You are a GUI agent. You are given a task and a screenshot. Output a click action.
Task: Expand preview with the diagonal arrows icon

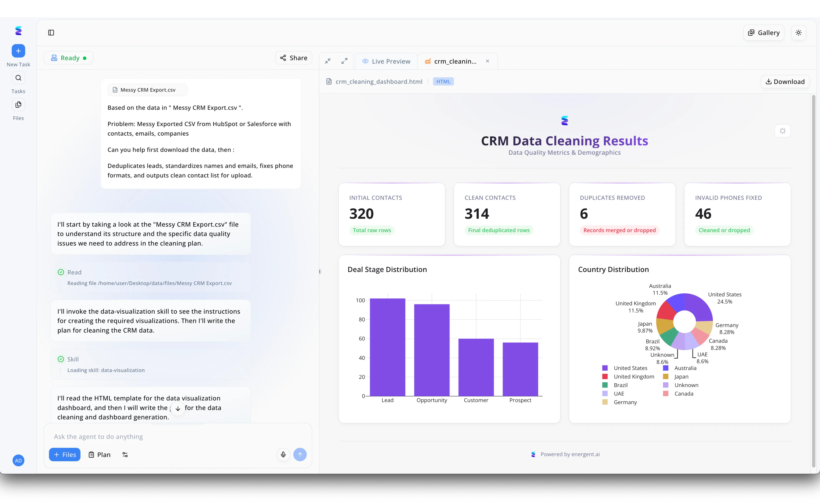coord(344,61)
